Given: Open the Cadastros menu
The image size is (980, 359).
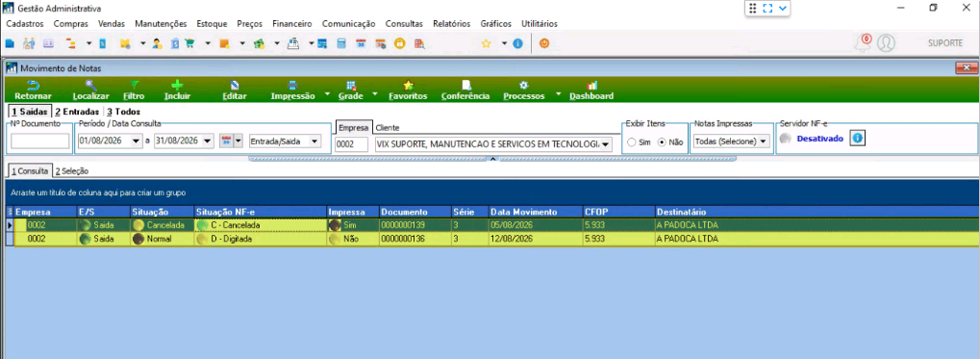Looking at the screenshot, I should (x=24, y=24).
